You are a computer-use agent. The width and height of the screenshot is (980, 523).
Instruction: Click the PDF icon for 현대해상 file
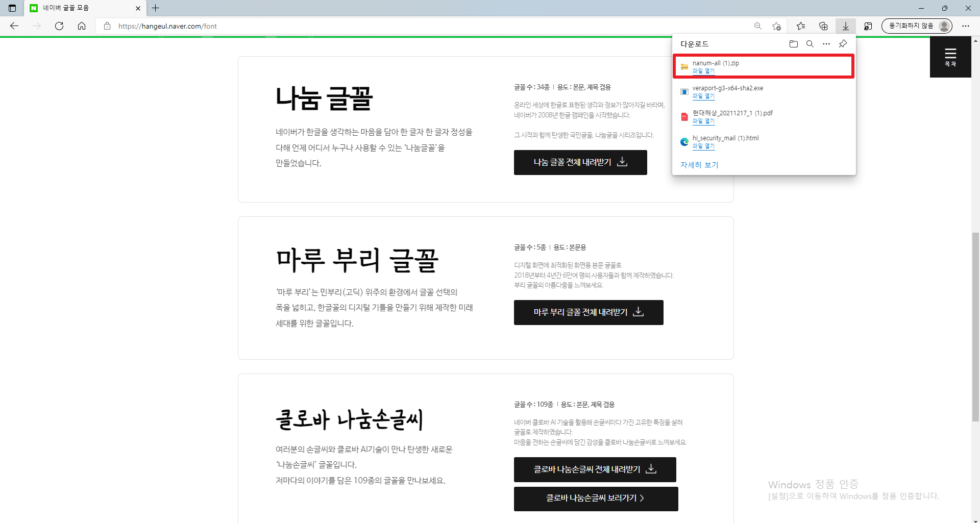tap(684, 117)
